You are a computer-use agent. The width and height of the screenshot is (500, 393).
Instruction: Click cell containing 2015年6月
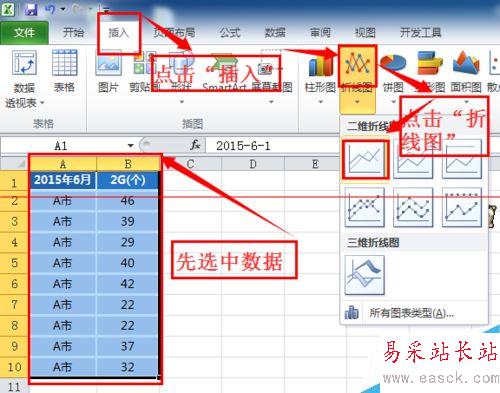(x=63, y=180)
